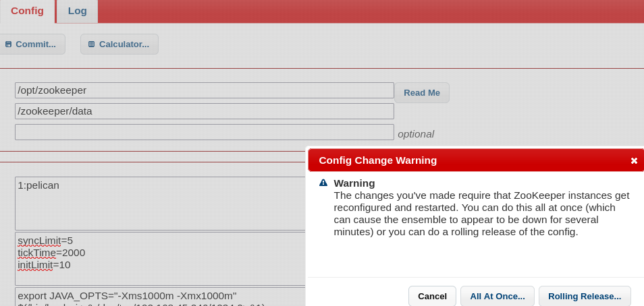The height and width of the screenshot is (306, 644).
Task: Click the warning triangle icon in the dialog
Action: [x=323, y=183]
